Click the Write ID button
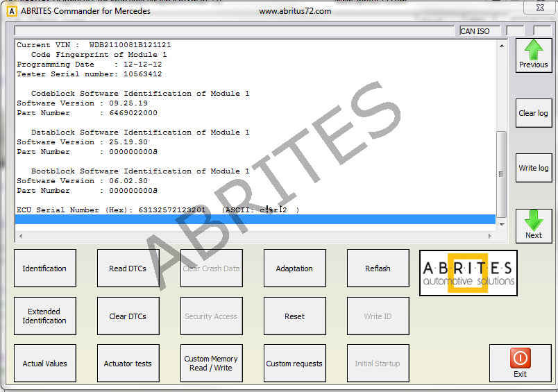 click(378, 316)
